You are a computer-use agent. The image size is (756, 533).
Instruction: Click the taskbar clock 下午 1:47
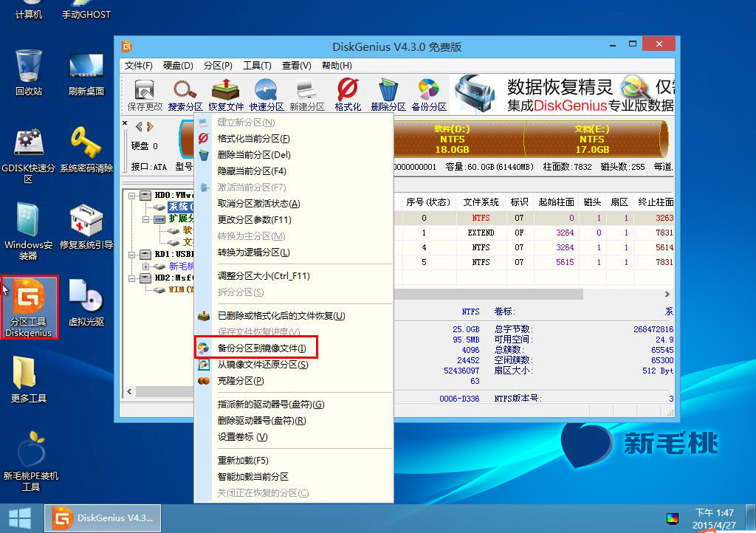[x=714, y=513]
